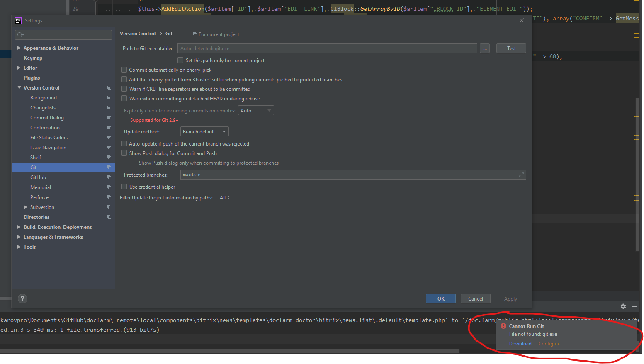The image size is (644, 364).
Task: Click the project-level icon beside Mercurial
Action: click(109, 187)
